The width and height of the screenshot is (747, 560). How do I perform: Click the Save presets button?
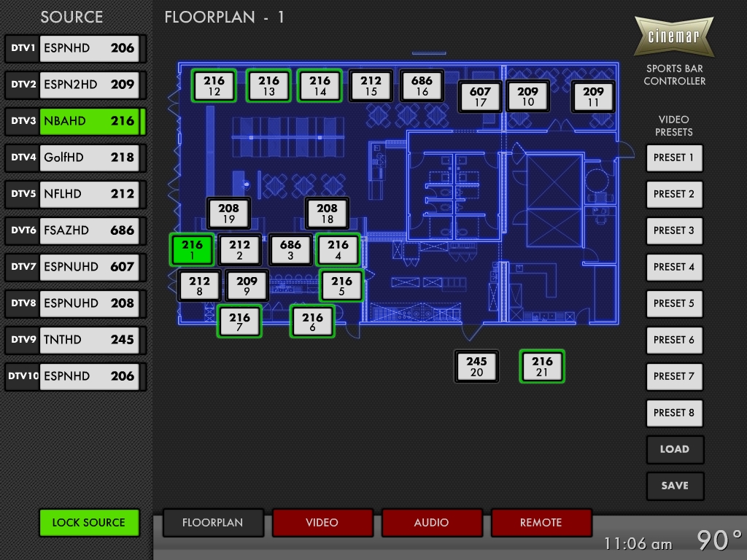coord(675,486)
